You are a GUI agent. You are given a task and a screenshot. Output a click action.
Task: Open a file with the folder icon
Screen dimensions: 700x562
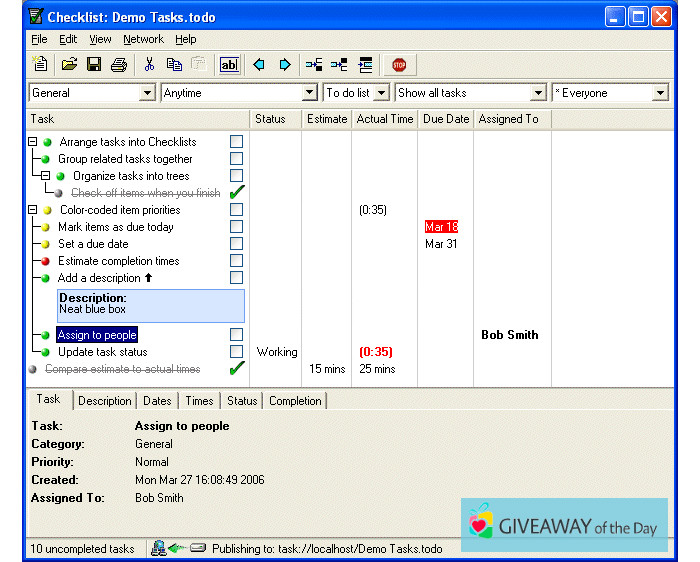(69, 65)
